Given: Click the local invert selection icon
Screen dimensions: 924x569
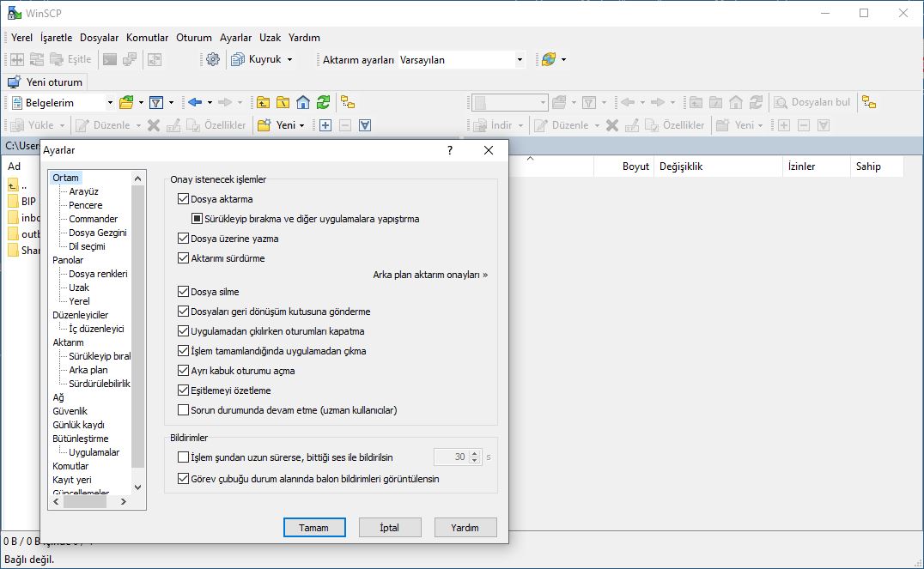Looking at the screenshot, I should tap(365, 125).
